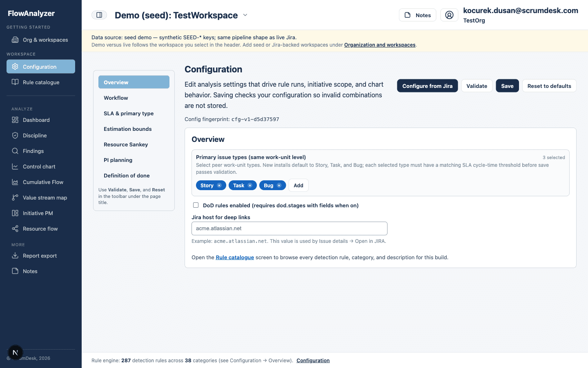
Task: Open the SLA & primary type section
Action: 134,113
